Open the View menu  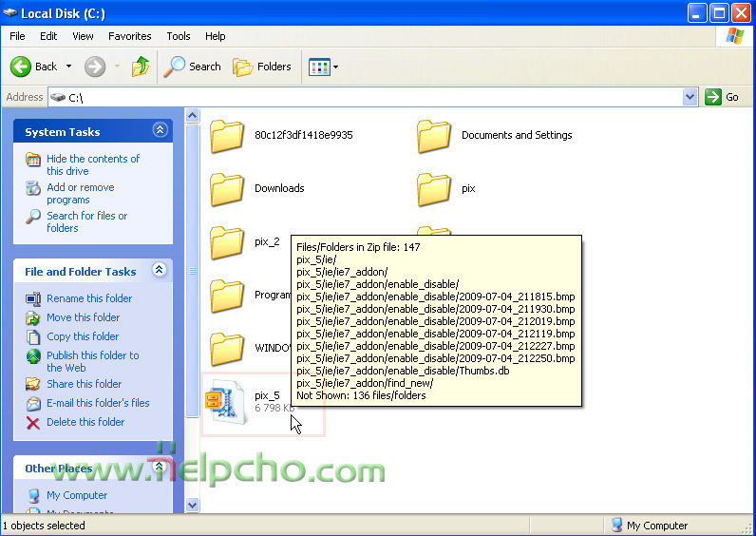[x=83, y=36]
